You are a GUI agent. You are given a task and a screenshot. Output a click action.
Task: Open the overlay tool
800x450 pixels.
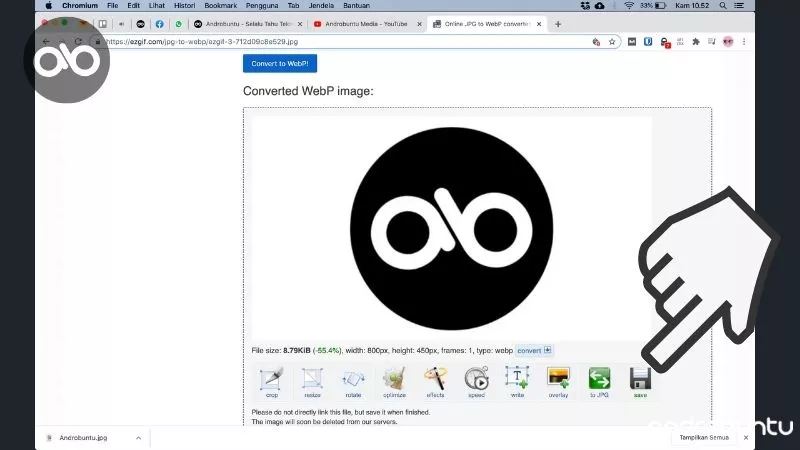click(x=558, y=382)
